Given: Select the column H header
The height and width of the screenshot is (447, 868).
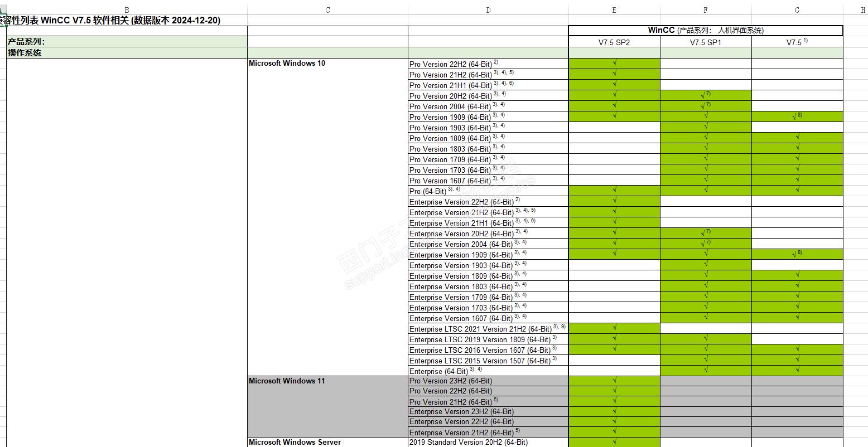Looking at the screenshot, I should [862, 10].
